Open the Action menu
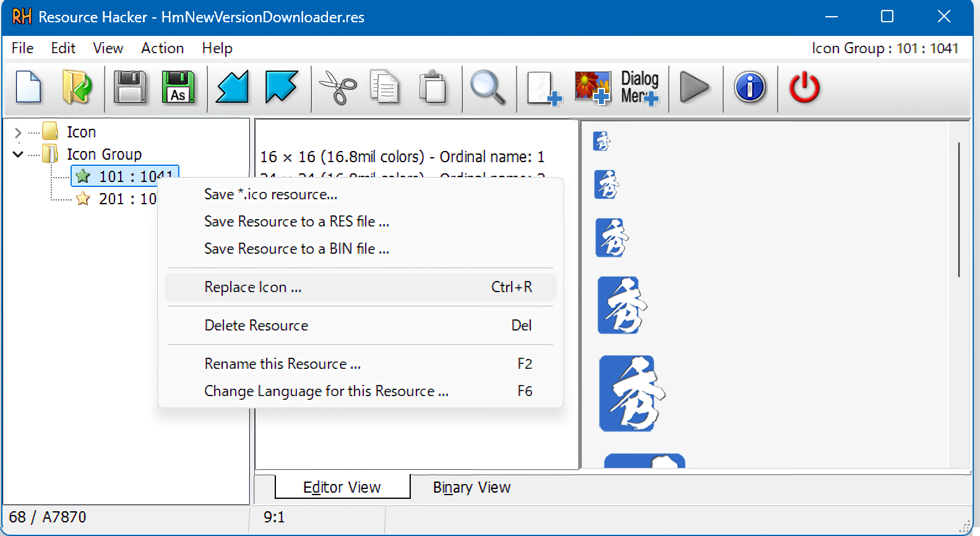The height and width of the screenshot is (536, 980). [162, 48]
